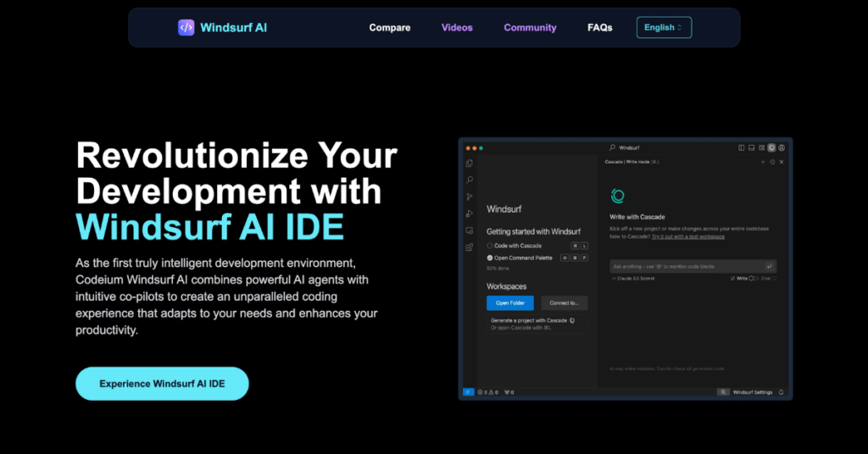Click the Connect to... workspace button
Image resolution: width=868 pixels, height=454 pixels.
coord(564,302)
